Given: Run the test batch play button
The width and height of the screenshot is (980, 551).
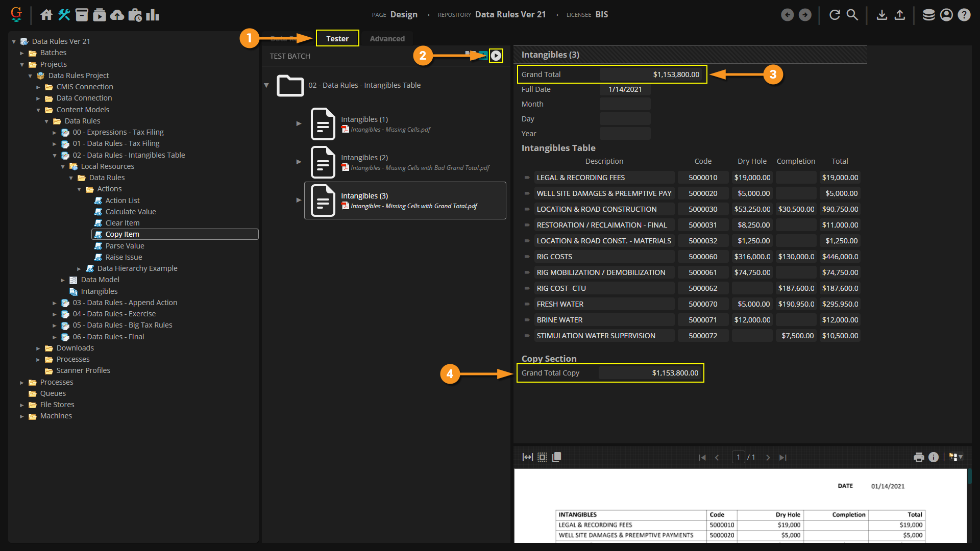Looking at the screenshot, I should [x=496, y=56].
